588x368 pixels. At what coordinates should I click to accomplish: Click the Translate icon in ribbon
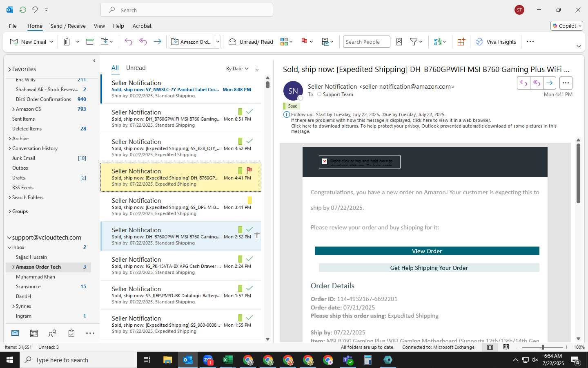click(438, 42)
